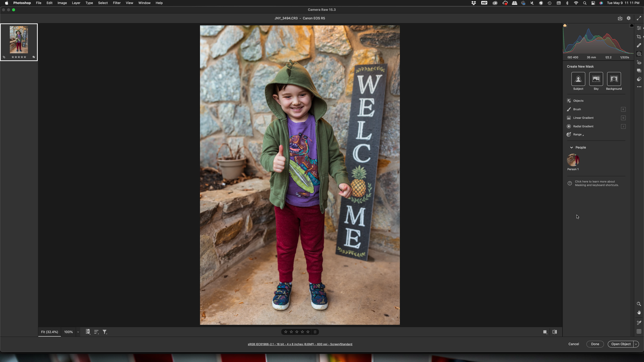Open the Open Object dropdown arrow
The width and height of the screenshot is (644, 362).
pos(636,344)
